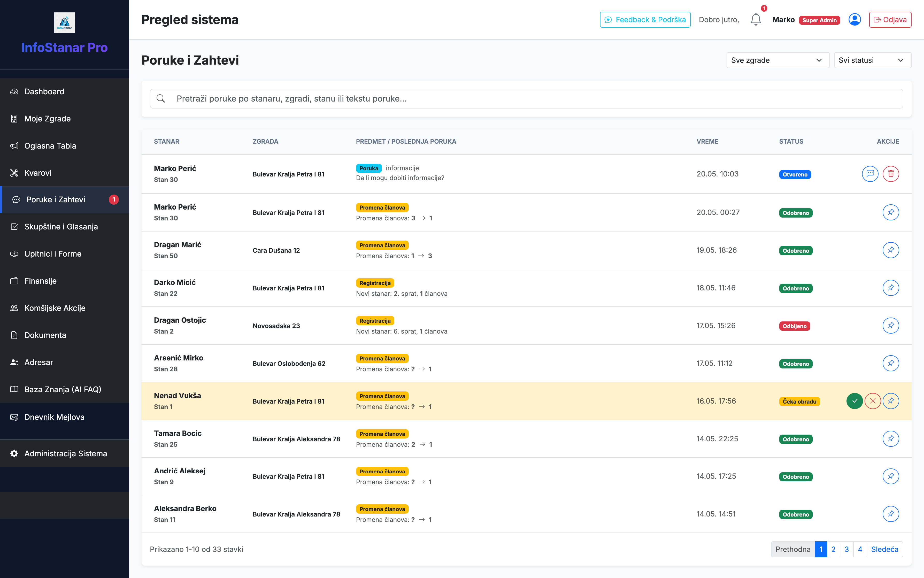Pin the Marko Perić 20.05. 00:27 request

890,212
